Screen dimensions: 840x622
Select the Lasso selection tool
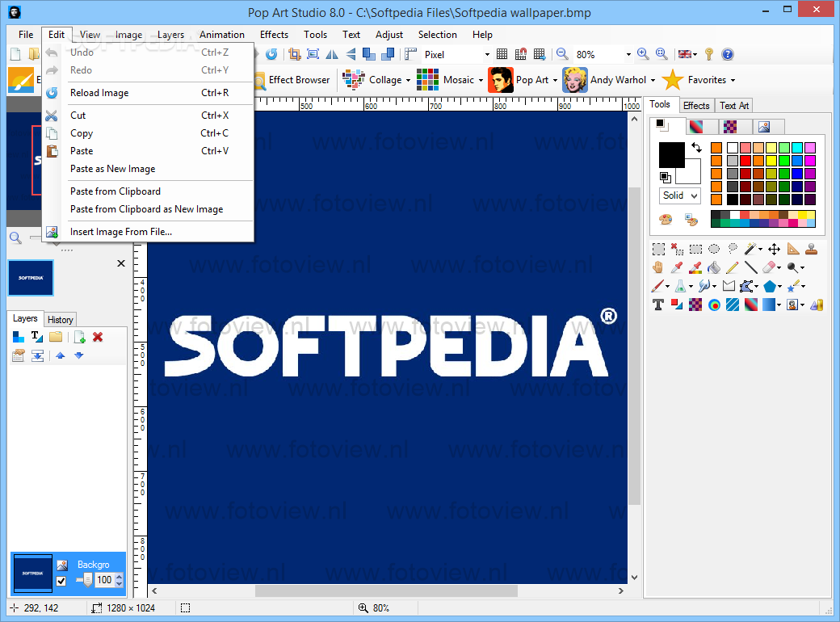[x=733, y=248]
